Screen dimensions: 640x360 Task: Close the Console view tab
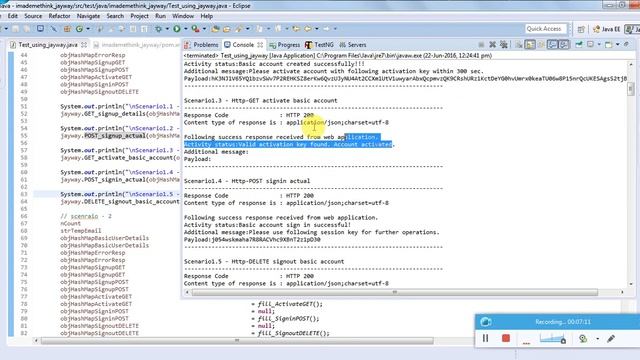click(x=260, y=44)
